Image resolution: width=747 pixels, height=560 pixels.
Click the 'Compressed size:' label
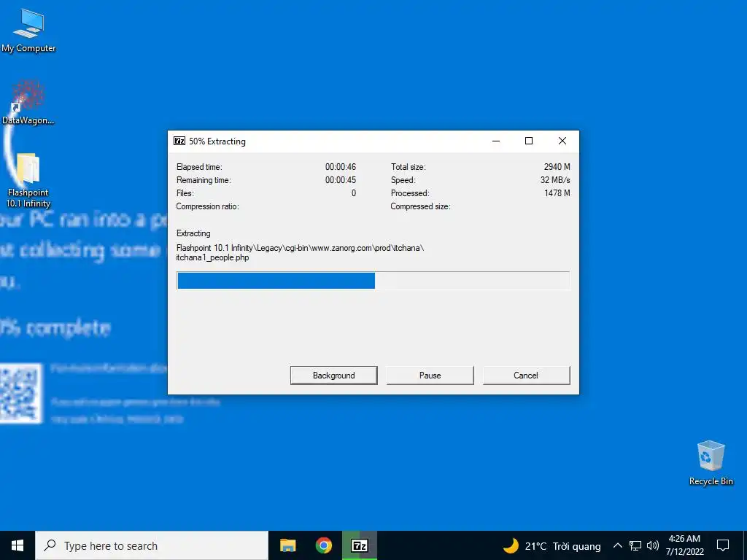[x=420, y=206]
